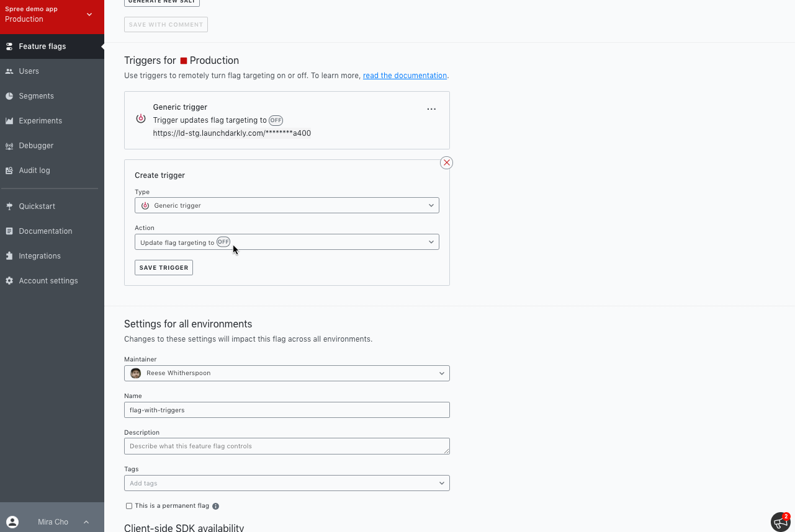Viewport: 795px width, 532px height.
Task: Close the Create trigger panel
Action: (446, 162)
